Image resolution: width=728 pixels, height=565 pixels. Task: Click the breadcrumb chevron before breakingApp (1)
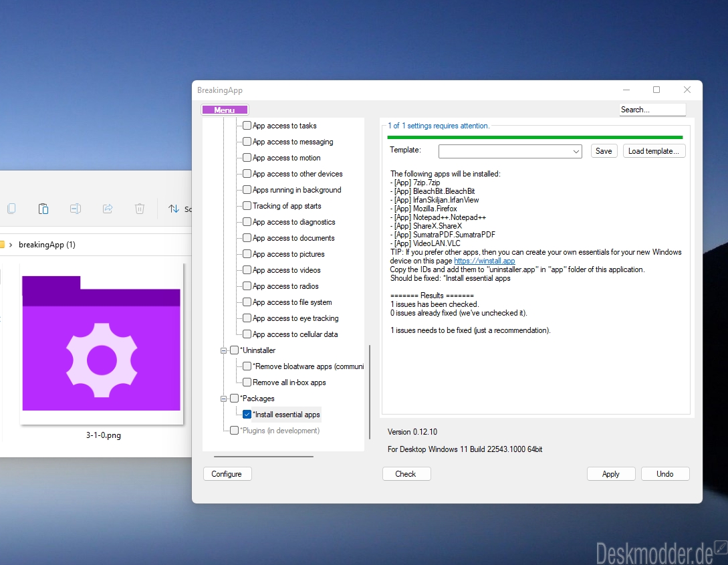[x=11, y=245]
